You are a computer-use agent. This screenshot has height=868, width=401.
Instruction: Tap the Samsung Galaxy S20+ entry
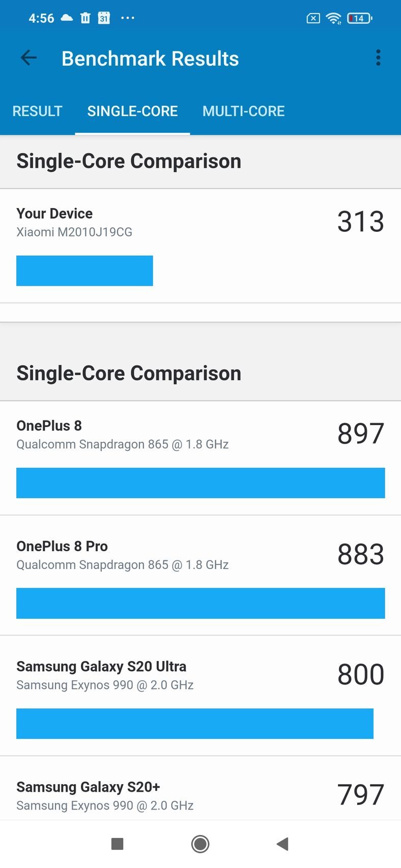coord(200,795)
